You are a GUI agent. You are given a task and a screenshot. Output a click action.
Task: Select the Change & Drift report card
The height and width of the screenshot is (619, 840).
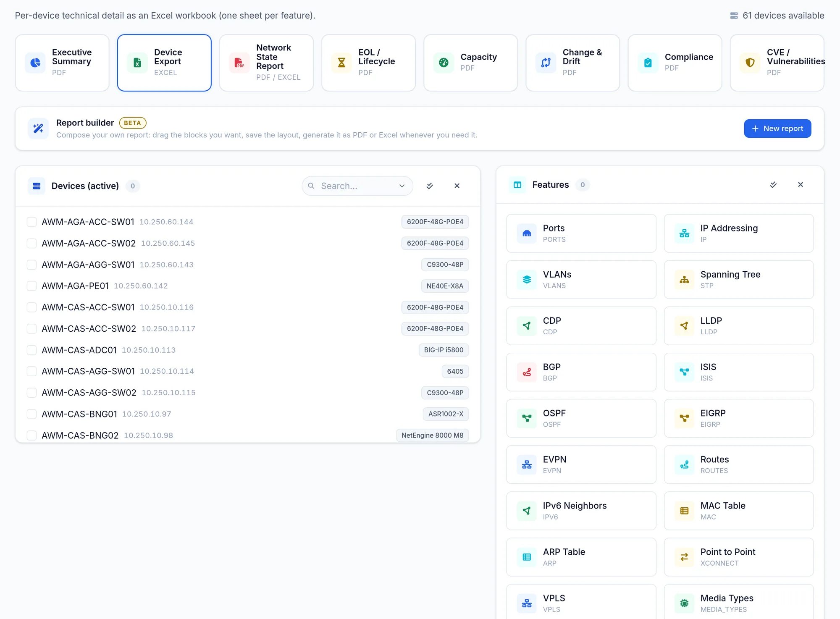pyautogui.click(x=572, y=63)
